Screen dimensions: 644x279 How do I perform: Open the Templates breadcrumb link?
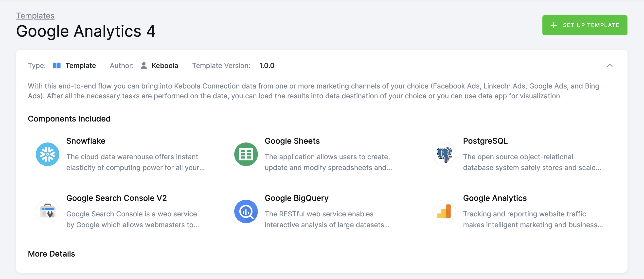35,16
